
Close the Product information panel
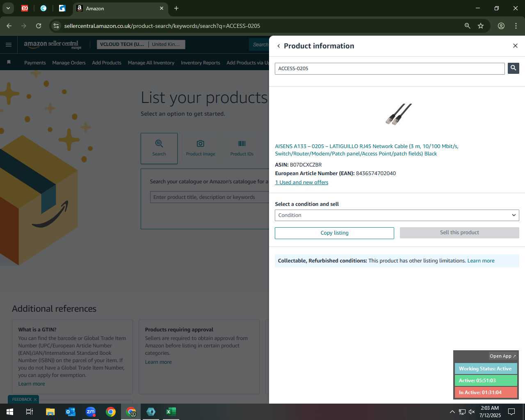click(515, 46)
